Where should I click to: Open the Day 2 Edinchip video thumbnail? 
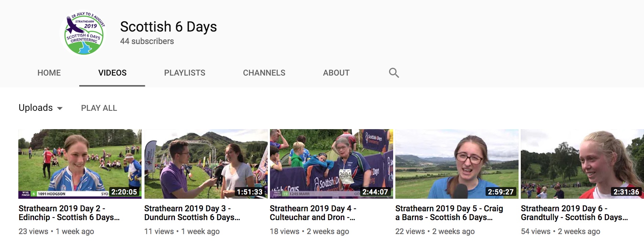(80, 164)
